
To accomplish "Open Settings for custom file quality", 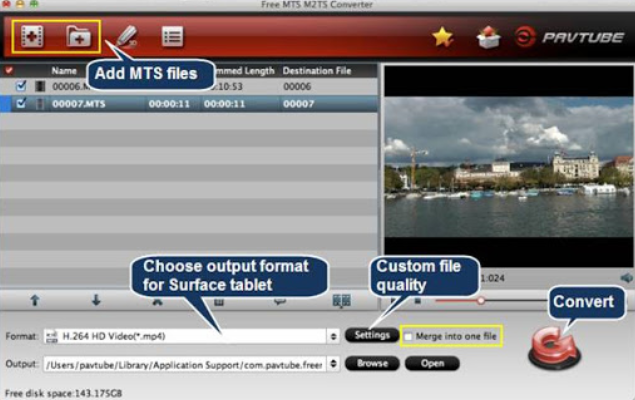I will [x=372, y=335].
